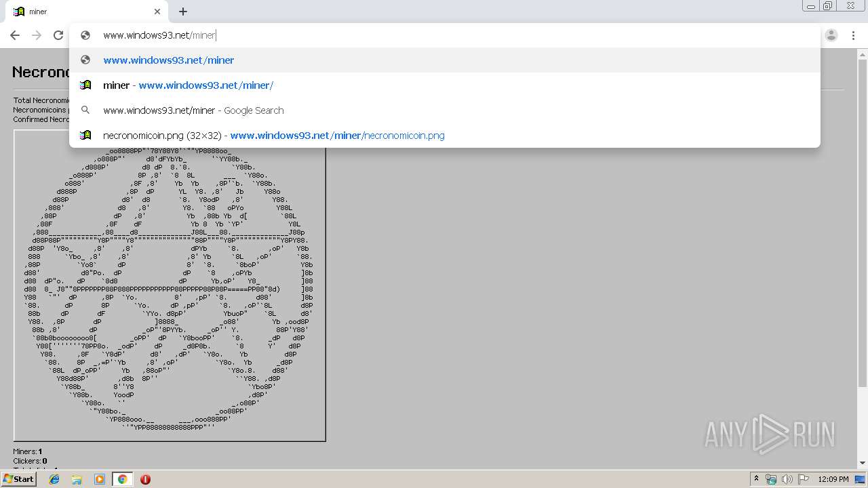
Task: Open the necronomicoin.png suggestion
Action: pyautogui.click(x=445, y=135)
